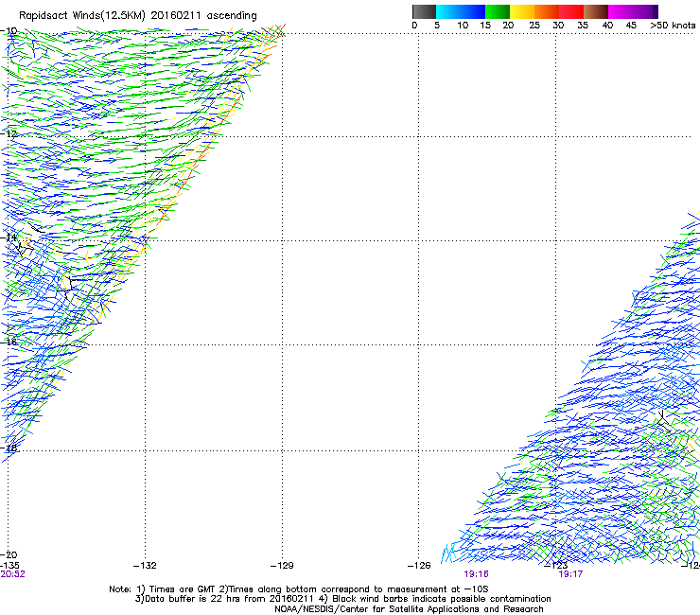
Task: Click the -20 latitude axis label
Action: tap(9, 555)
